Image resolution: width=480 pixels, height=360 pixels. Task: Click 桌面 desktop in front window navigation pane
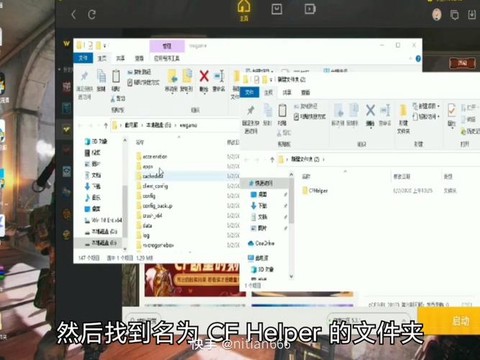259,194
